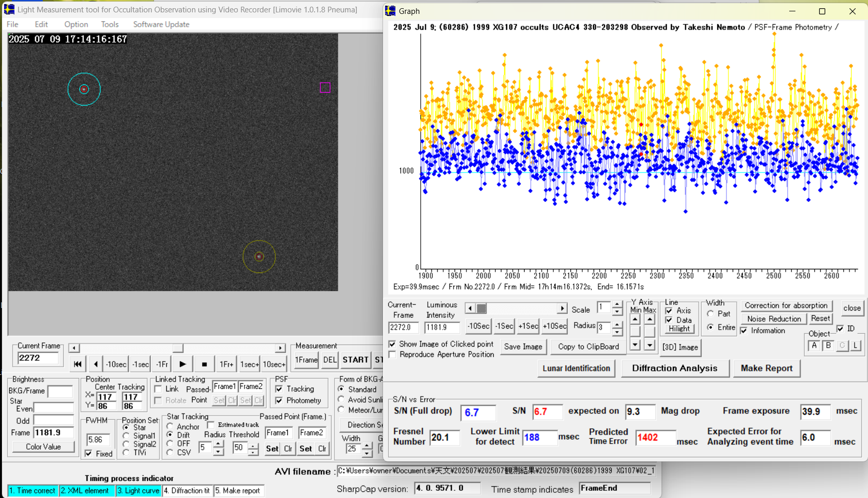
Task: Click the Current Frame position slider
Action: 177,348
